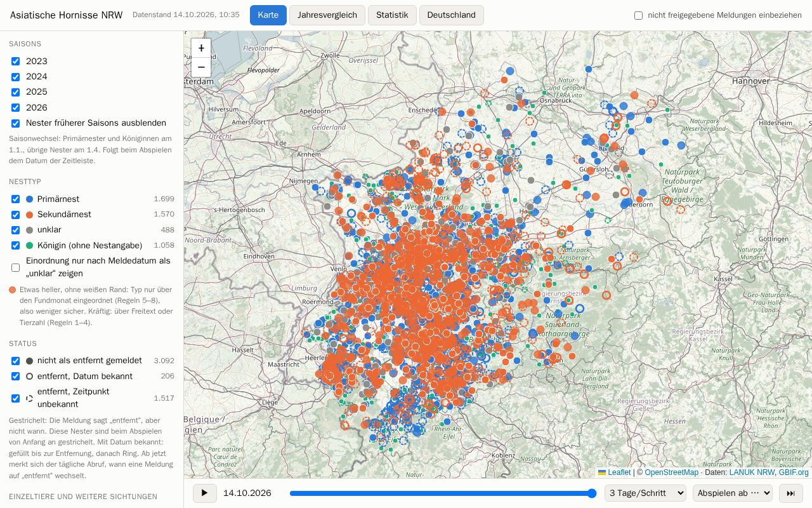Toggle the 'unklar' nest type checkbox

point(16,230)
